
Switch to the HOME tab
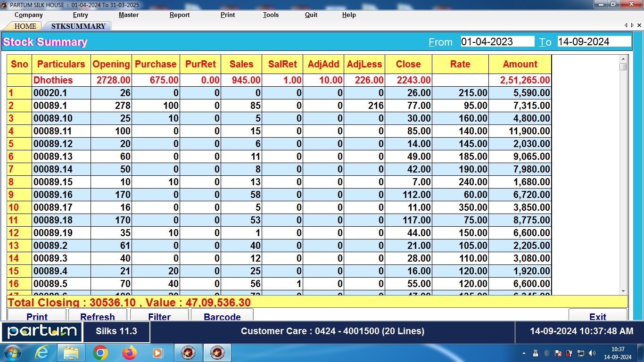[x=25, y=26]
